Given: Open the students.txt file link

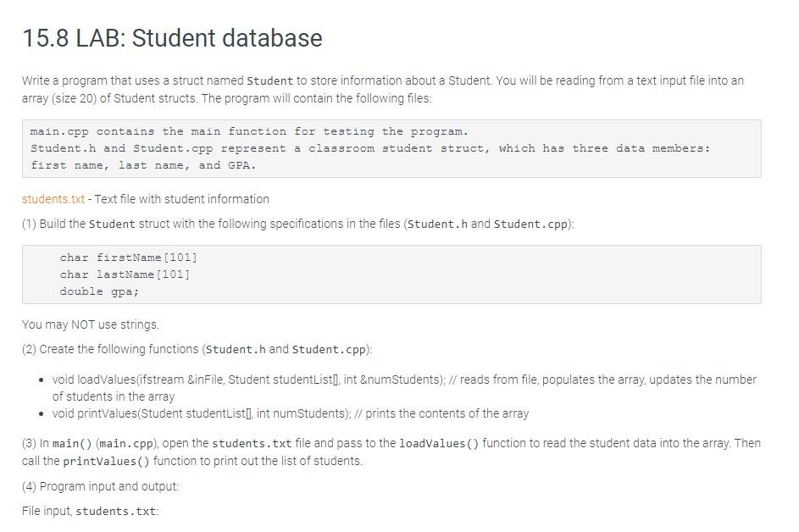Looking at the screenshot, I should pos(53,199).
